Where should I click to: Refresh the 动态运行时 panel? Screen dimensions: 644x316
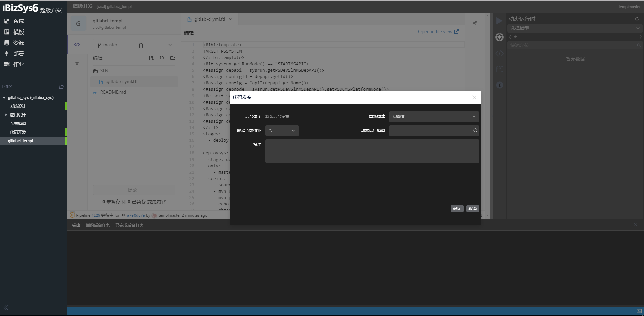pos(637,19)
